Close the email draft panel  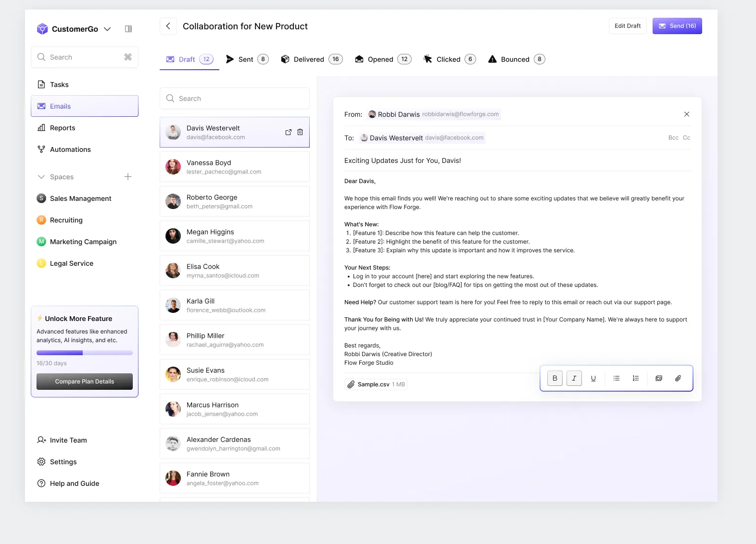tap(687, 114)
